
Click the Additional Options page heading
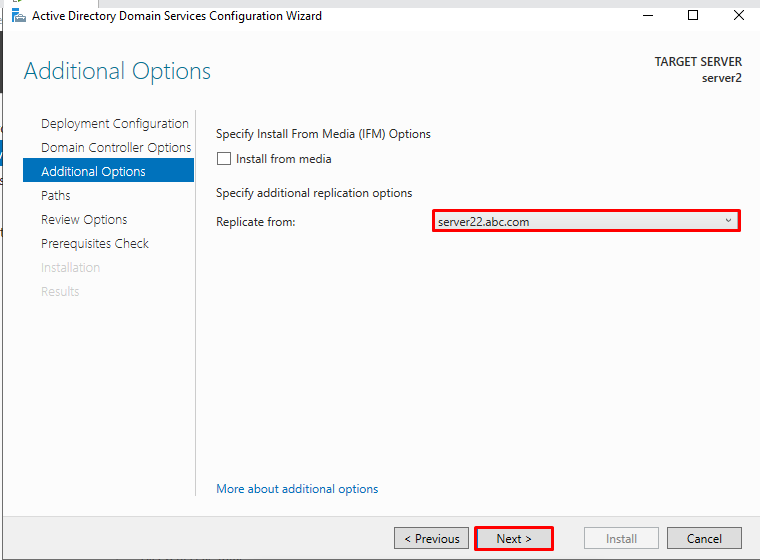click(x=117, y=71)
